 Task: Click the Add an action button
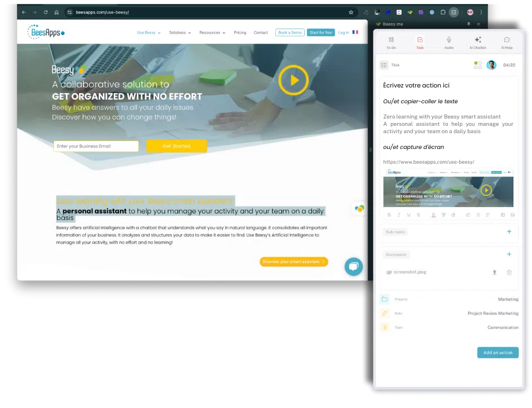click(498, 353)
